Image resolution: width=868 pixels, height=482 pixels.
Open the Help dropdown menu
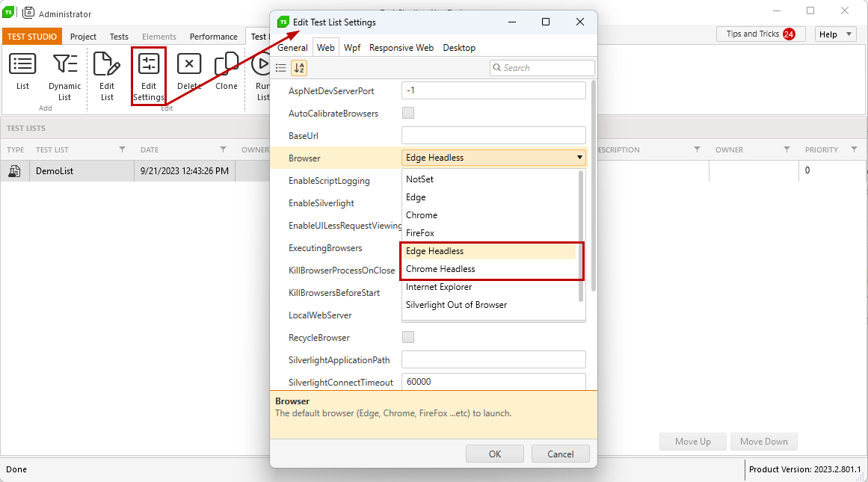click(835, 34)
